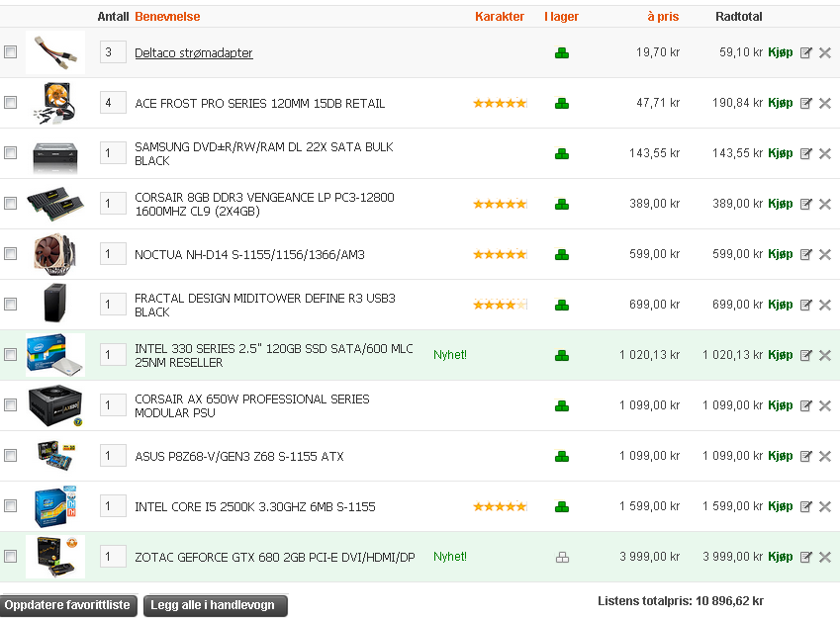Click Kjøp for ASUS P8Z68-V/GEN3
Screen dimensions: 840x621
click(780, 456)
